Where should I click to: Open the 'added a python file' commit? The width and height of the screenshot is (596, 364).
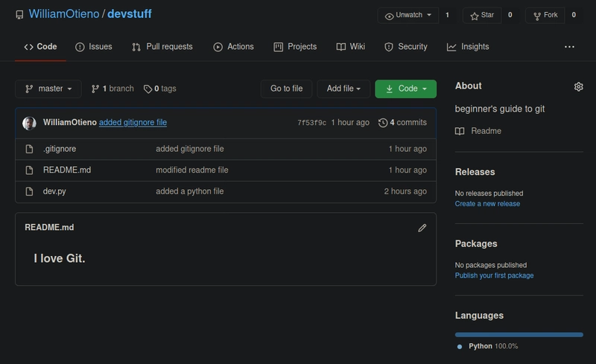click(x=190, y=191)
